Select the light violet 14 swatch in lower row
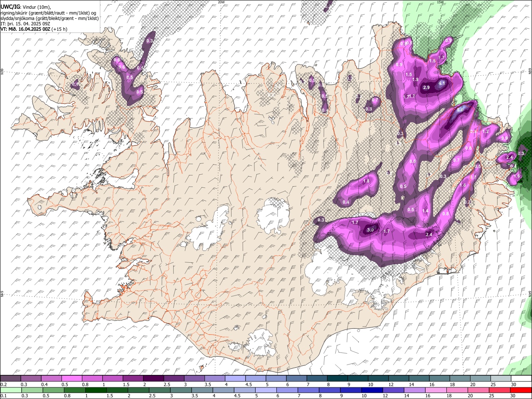The width and height of the screenshot is (532, 399). 415,390
